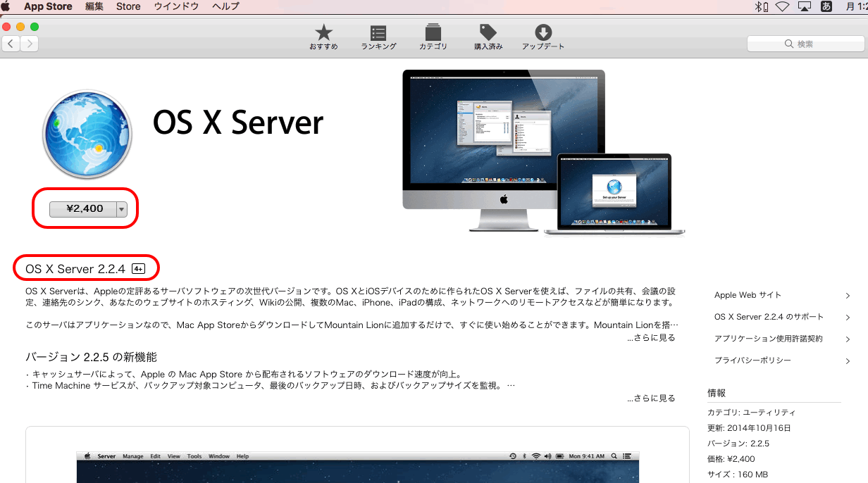This screenshot has height=483, width=868.
Task: Click the Japanese input method あ icon
Action: [x=826, y=6]
